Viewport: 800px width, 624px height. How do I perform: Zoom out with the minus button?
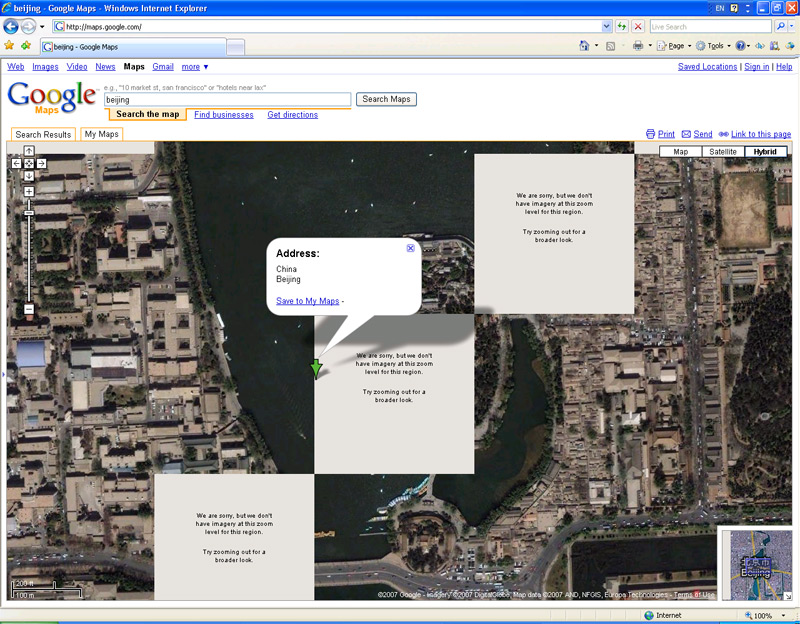pyautogui.click(x=29, y=309)
